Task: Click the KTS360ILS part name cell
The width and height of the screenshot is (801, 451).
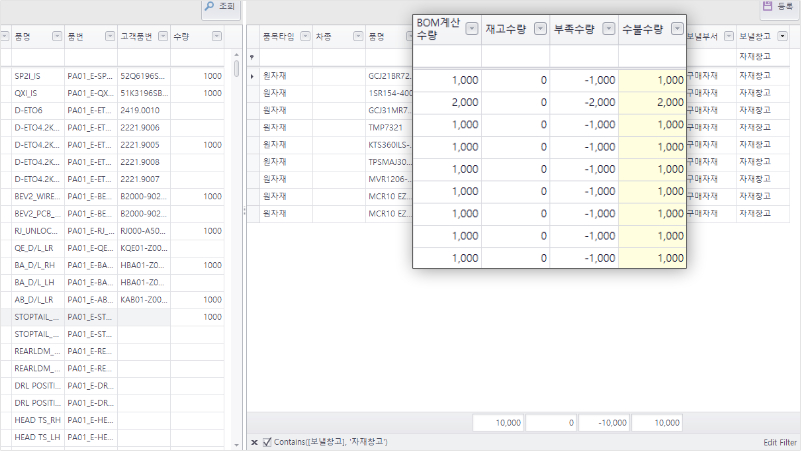Action: (x=389, y=145)
